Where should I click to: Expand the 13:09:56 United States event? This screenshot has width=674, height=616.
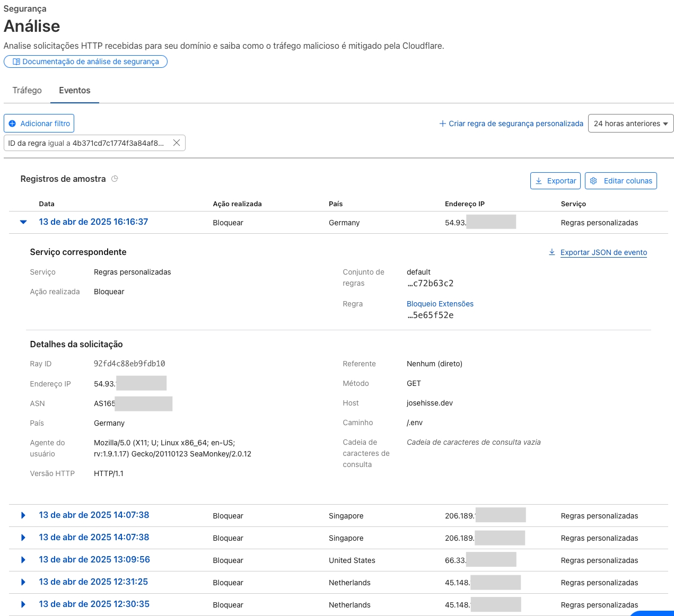(23, 560)
